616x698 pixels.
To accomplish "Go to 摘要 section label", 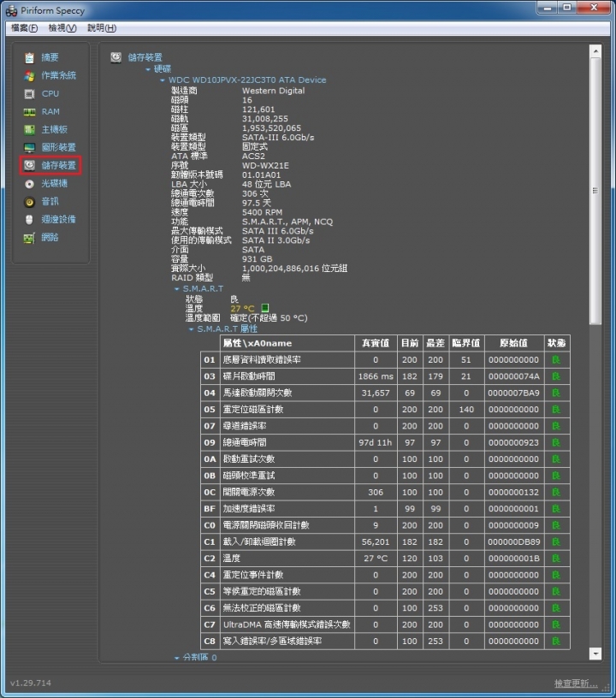I will click(x=50, y=57).
